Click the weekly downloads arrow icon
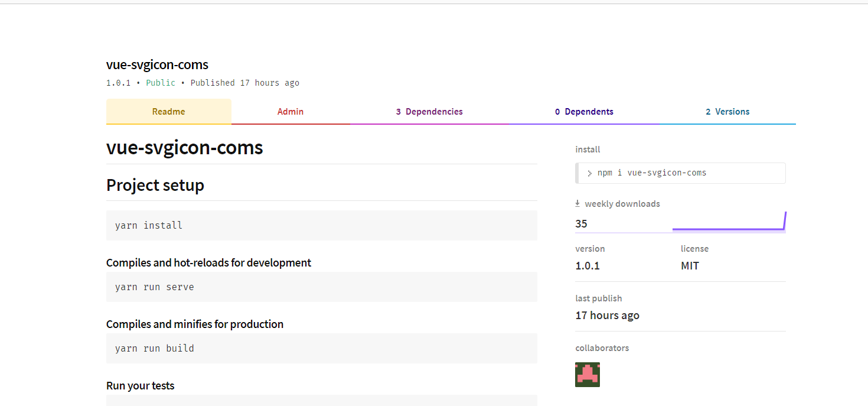The width and height of the screenshot is (868, 406). tap(577, 203)
